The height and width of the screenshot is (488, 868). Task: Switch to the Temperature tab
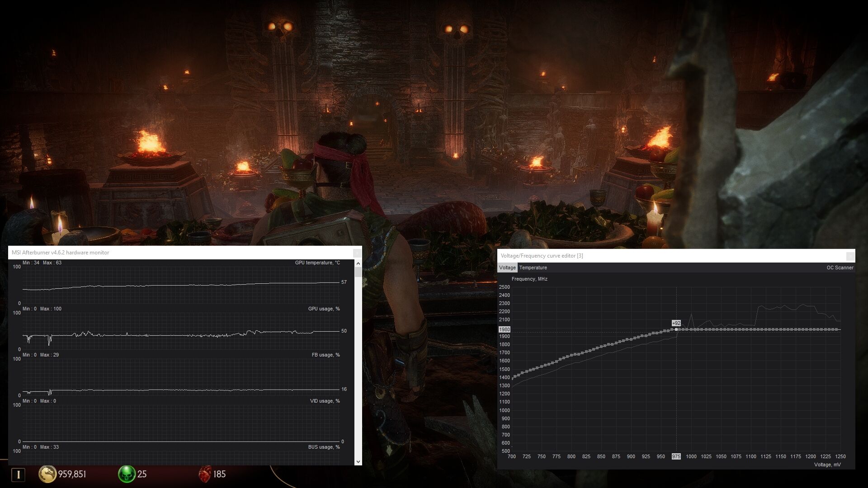click(x=533, y=267)
